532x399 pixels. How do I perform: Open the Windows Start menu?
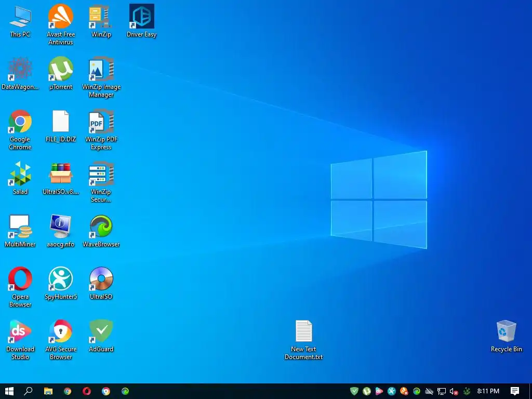pyautogui.click(x=9, y=391)
